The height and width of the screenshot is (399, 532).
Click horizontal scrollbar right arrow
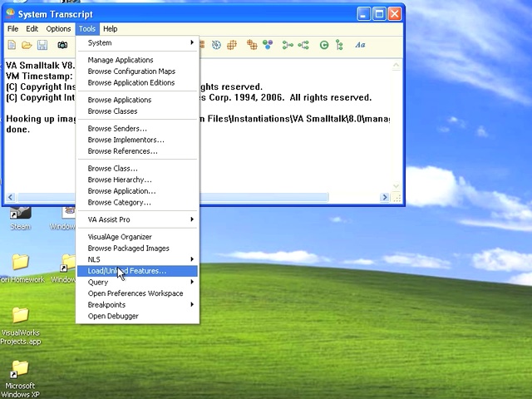coord(384,197)
